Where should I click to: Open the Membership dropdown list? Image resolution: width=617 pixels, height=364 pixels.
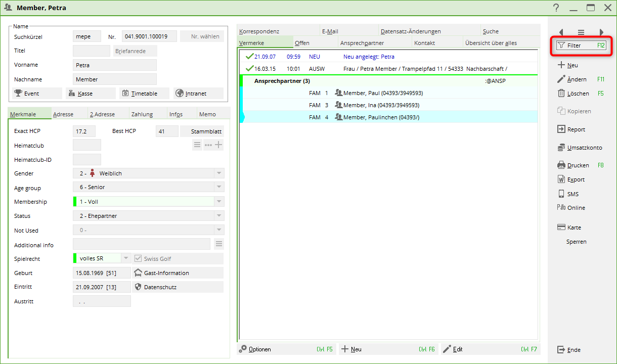[x=218, y=202]
